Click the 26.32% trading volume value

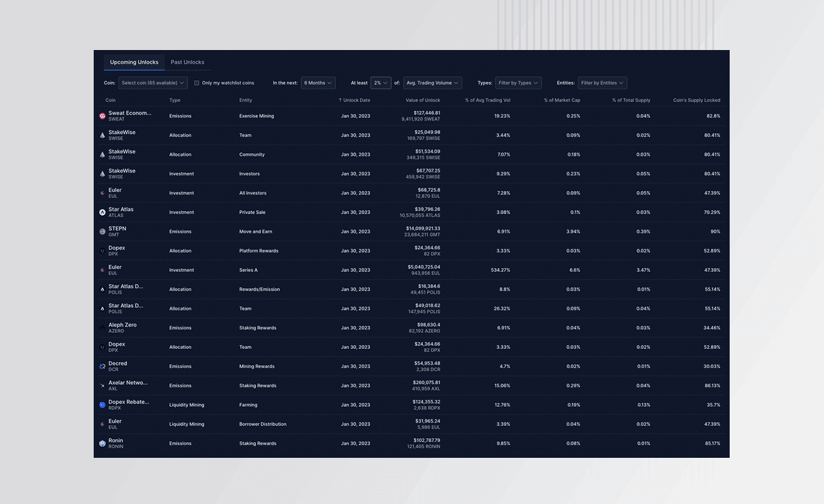point(502,308)
